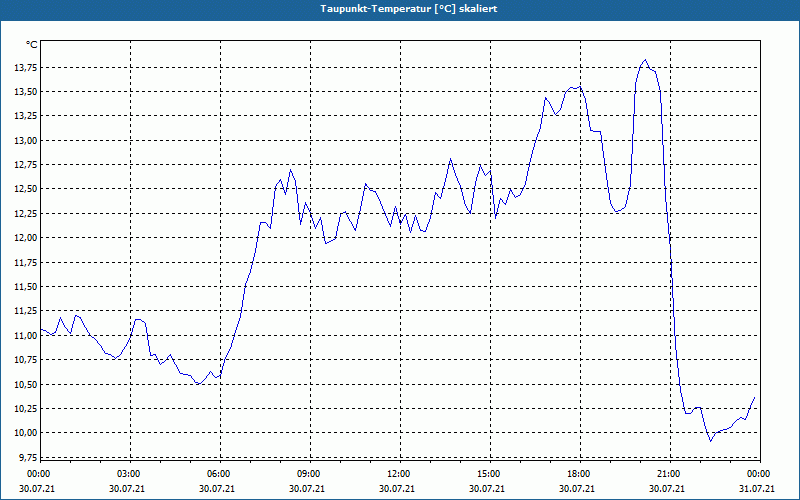Click the 13,25 y-axis value
The width and height of the screenshot is (800, 500).
[x=27, y=116]
